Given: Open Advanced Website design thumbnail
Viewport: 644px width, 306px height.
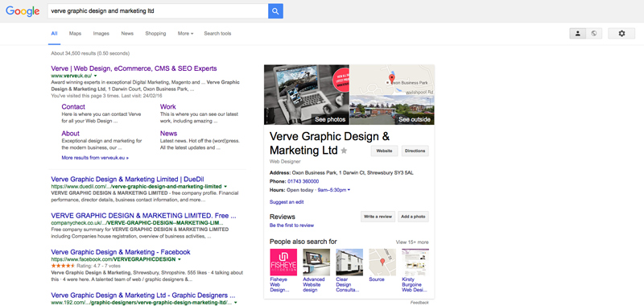Looking at the screenshot, I should click(316, 262).
